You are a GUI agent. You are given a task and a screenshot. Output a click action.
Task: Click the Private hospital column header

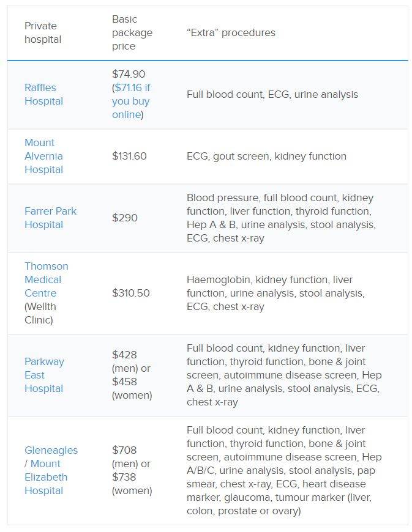(x=43, y=32)
